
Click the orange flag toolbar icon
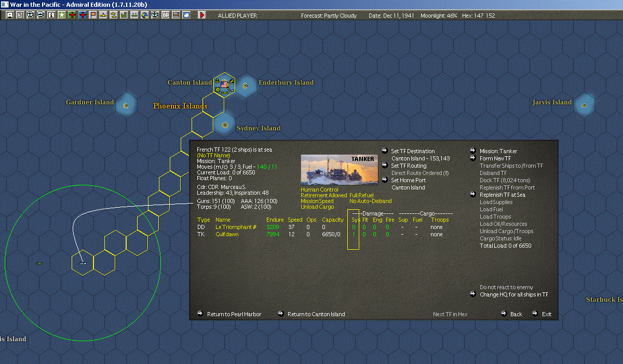coord(93,15)
